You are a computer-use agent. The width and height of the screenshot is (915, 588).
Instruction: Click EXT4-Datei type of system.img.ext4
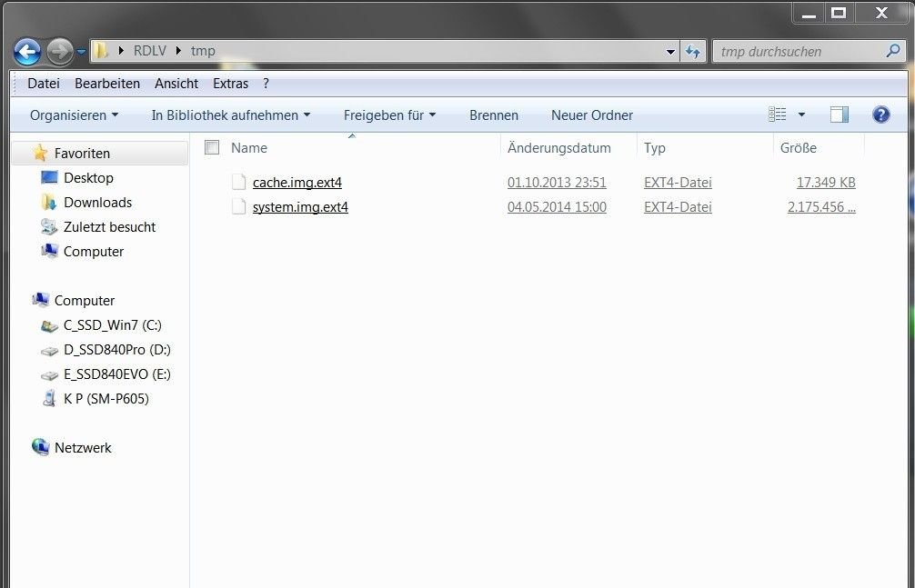[678, 206]
